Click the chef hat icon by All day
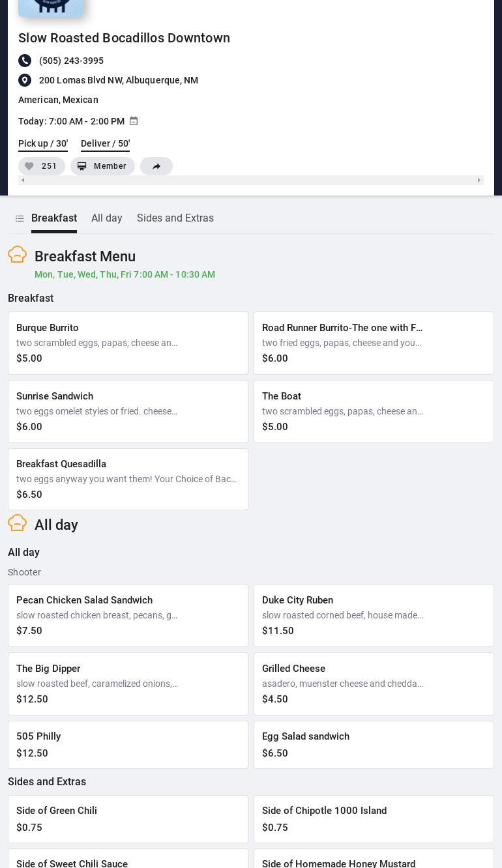The height and width of the screenshot is (868, 502). click(x=18, y=523)
